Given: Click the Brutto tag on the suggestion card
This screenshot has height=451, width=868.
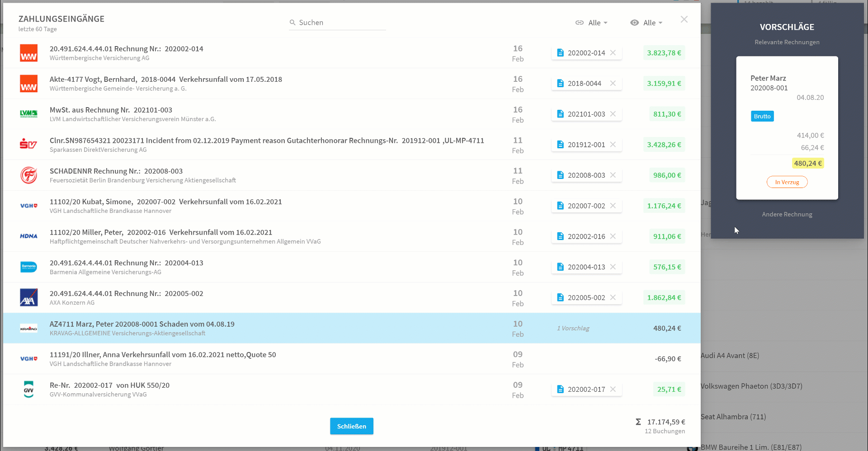Looking at the screenshot, I should [x=762, y=116].
